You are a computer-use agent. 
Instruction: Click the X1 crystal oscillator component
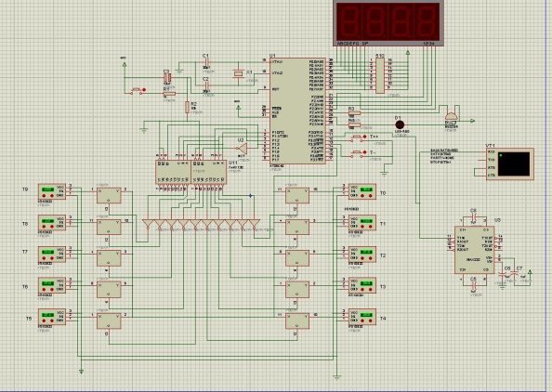238,73
